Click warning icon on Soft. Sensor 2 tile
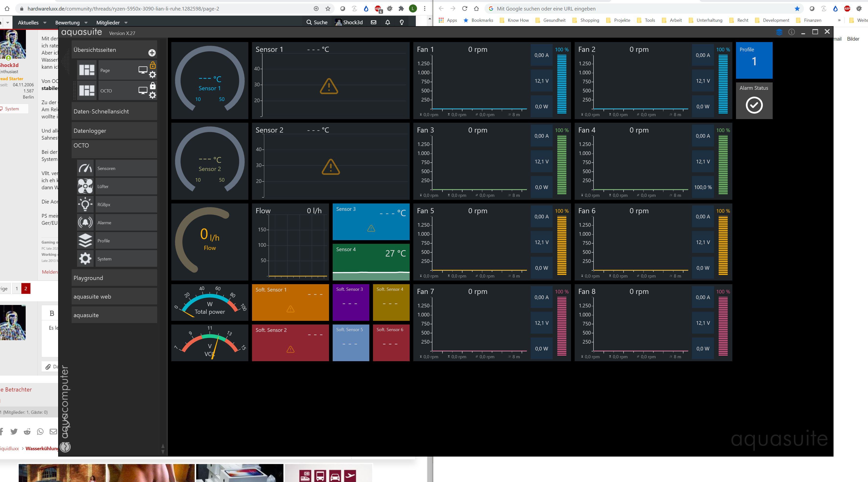 point(290,349)
